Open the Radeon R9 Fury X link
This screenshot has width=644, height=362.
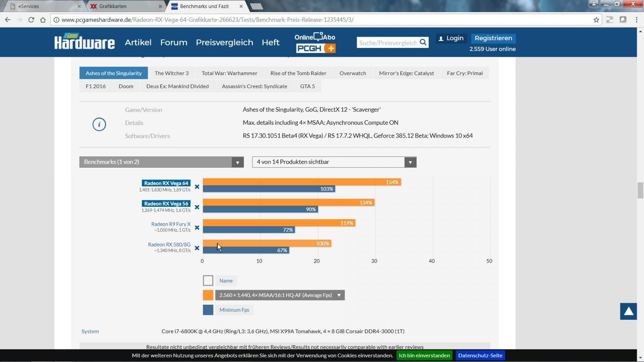pos(171,224)
